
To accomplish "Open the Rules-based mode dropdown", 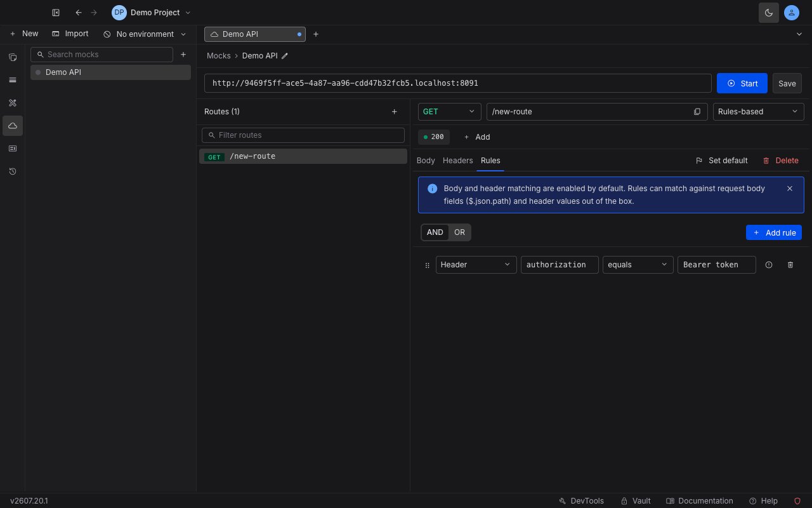I will click(x=758, y=112).
